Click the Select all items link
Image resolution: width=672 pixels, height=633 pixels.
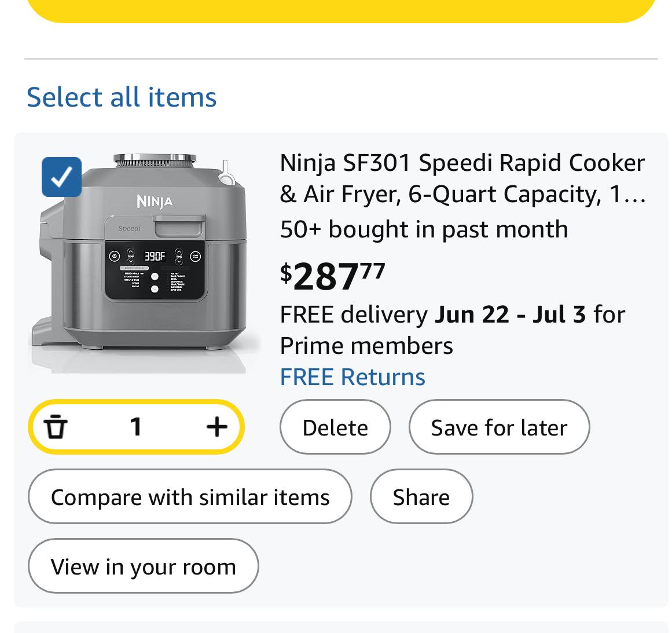click(x=122, y=97)
